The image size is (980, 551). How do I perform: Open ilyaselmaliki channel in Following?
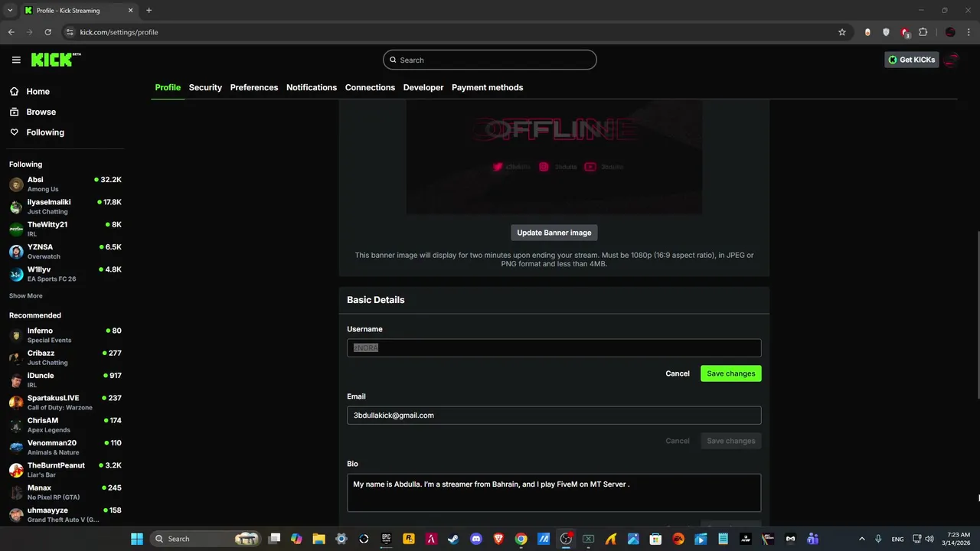(65, 207)
